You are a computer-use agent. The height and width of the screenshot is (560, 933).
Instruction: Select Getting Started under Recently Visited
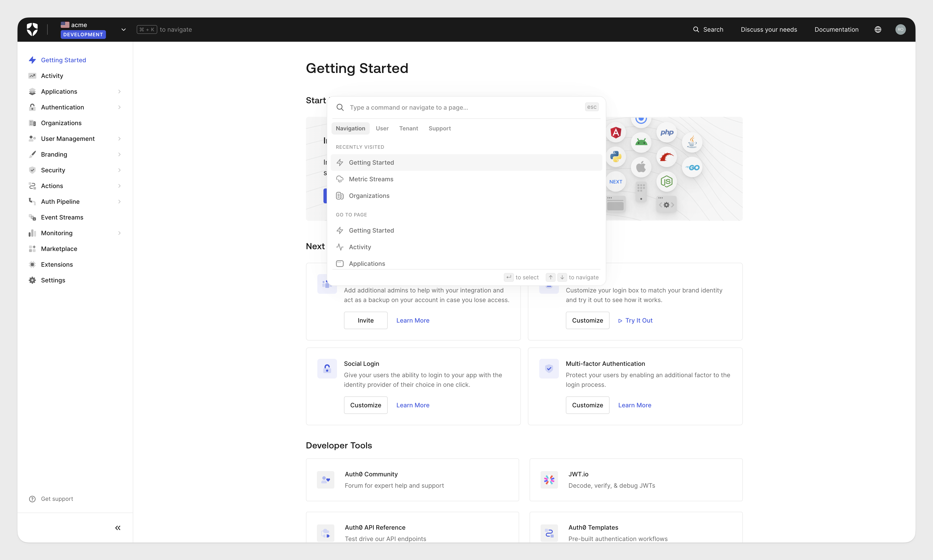coord(466,163)
